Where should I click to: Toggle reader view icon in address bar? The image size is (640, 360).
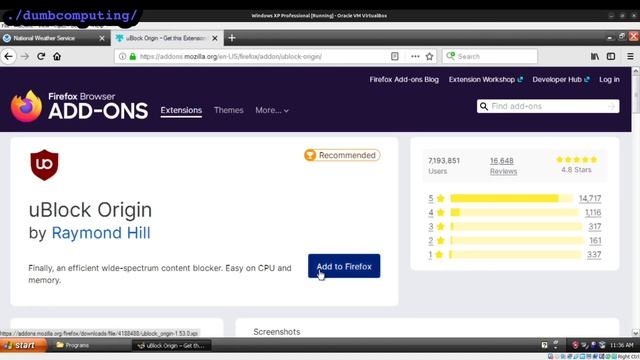point(394,56)
